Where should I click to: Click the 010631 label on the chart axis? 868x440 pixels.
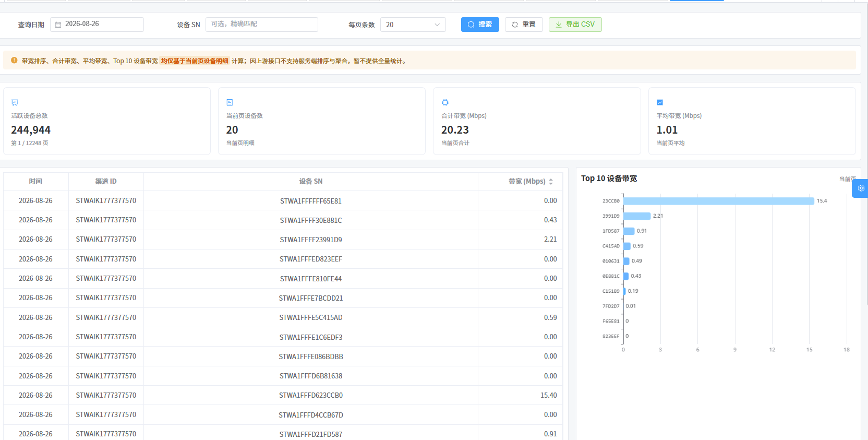tap(611, 261)
